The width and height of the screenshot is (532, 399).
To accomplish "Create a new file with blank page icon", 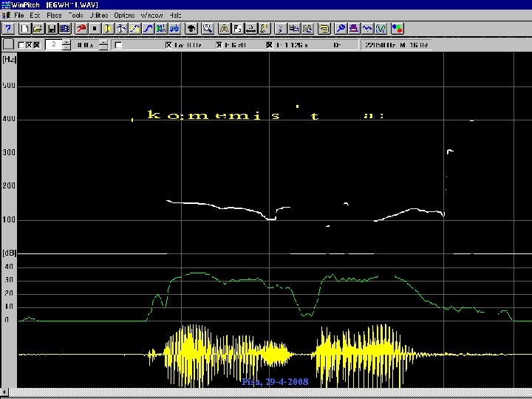I will (x=24, y=29).
